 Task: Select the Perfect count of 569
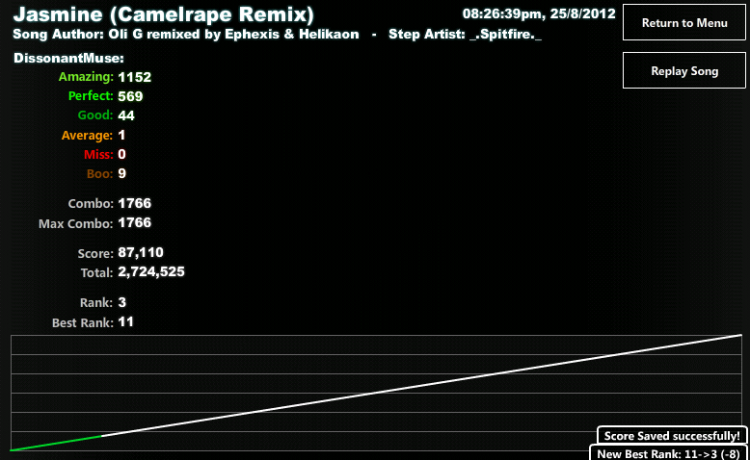coord(130,96)
